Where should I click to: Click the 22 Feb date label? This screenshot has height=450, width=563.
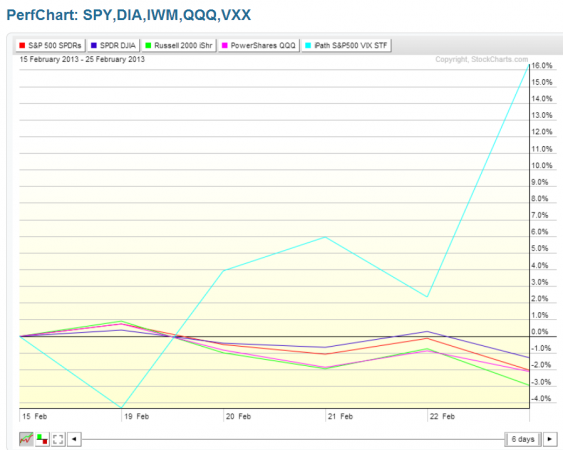click(x=442, y=416)
